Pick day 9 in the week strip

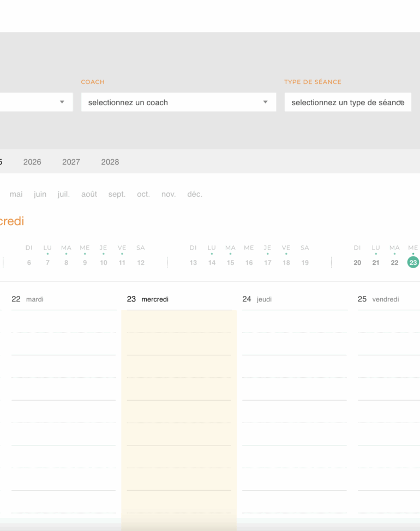coord(85,262)
